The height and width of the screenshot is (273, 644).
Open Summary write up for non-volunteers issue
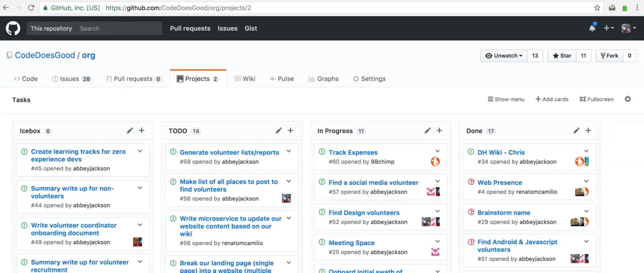(72, 192)
